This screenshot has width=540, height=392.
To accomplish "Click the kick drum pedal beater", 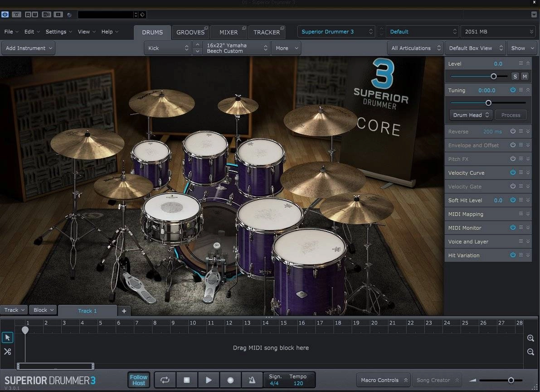I will tap(216, 246).
